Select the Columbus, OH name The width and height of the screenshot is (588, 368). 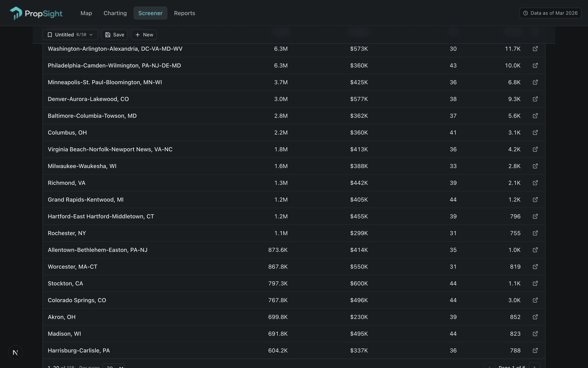tap(67, 133)
